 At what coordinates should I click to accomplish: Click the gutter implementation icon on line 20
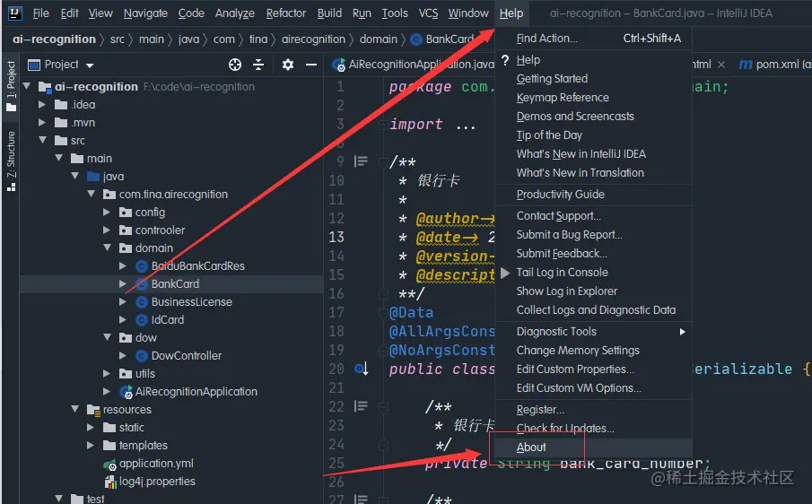(x=361, y=369)
